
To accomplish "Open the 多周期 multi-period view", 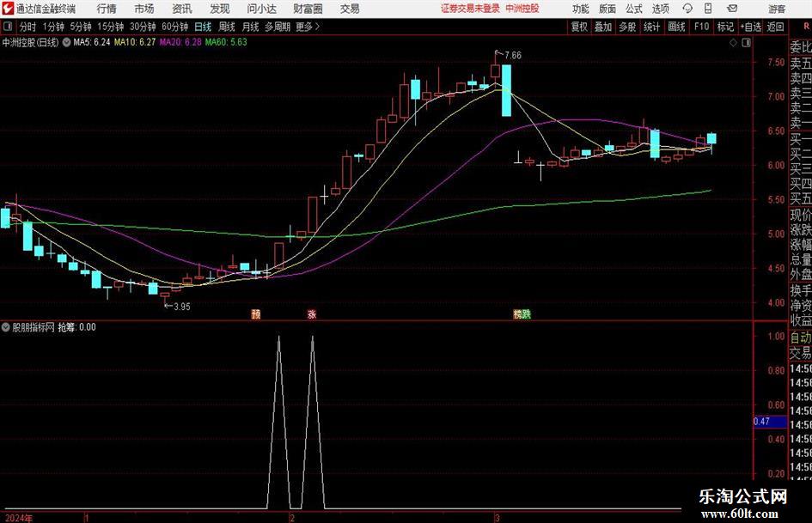I will tap(278, 27).
